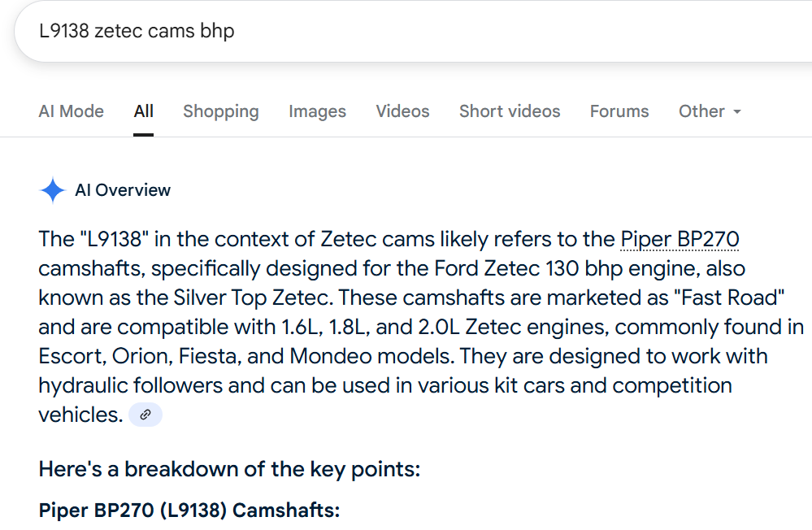Select the All results tab

[143, 111]
